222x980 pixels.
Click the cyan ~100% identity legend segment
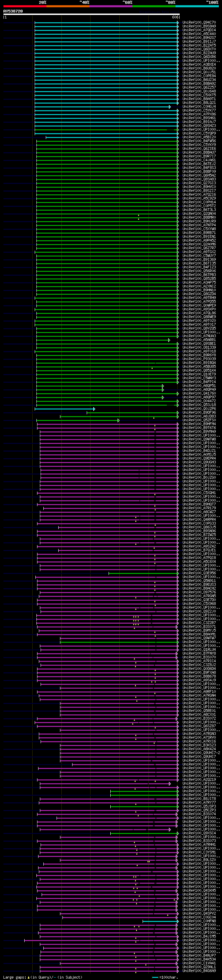[x=197, y=6]
